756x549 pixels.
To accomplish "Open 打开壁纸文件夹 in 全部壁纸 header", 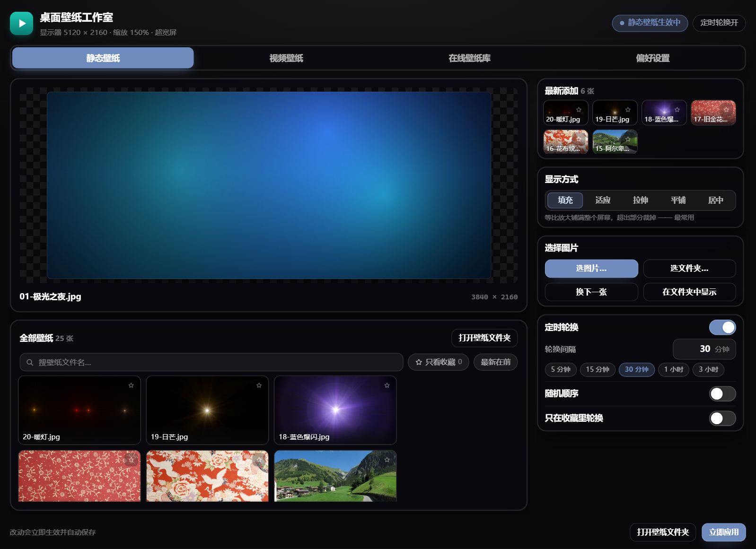I will pos(484,338).
